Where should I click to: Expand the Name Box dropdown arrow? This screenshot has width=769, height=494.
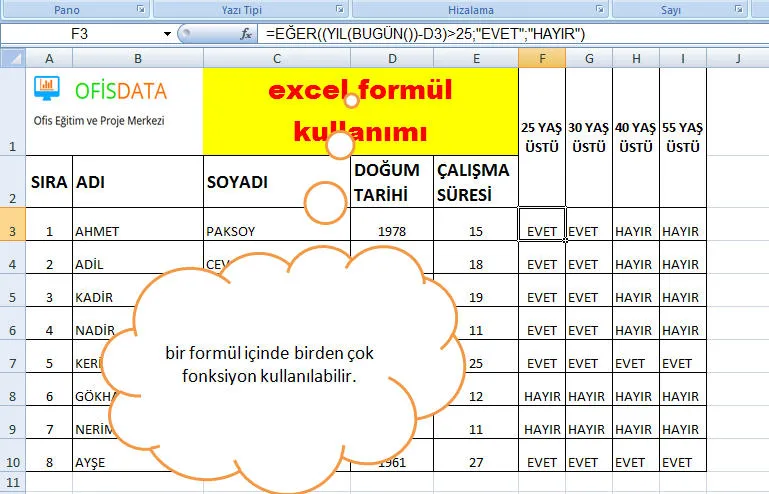(166, 34)
